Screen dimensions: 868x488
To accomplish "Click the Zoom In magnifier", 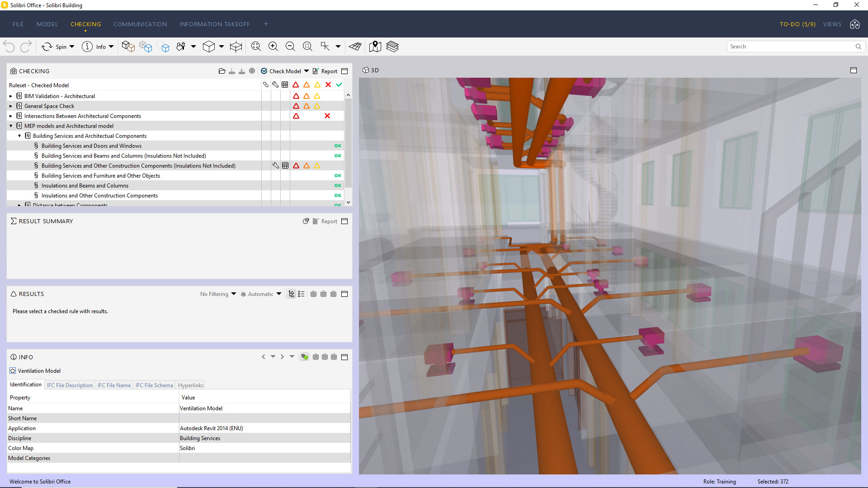I will tap(273, 47).
